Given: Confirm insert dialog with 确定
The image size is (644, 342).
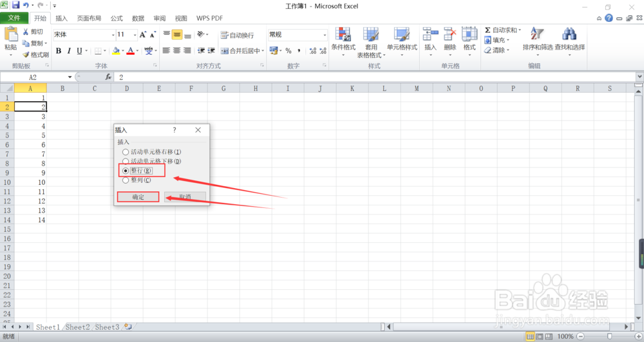Looking at the screenshot, I should (138, 197).
